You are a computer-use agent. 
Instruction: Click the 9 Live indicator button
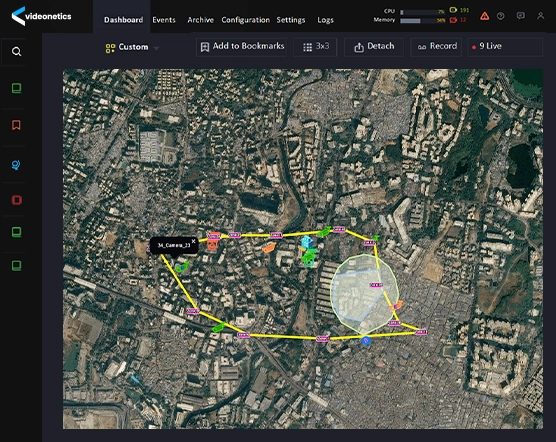505,47
